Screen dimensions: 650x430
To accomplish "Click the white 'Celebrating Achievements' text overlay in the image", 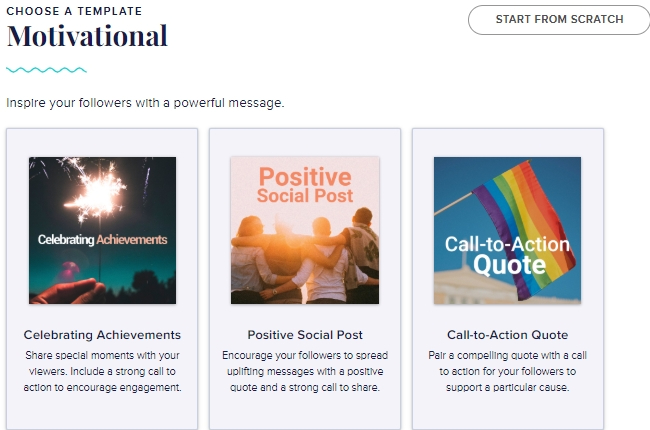I will click(x=102, y=240).
